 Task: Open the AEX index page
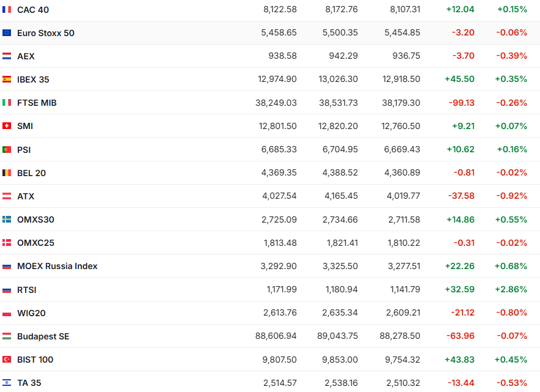pos(26,56)
